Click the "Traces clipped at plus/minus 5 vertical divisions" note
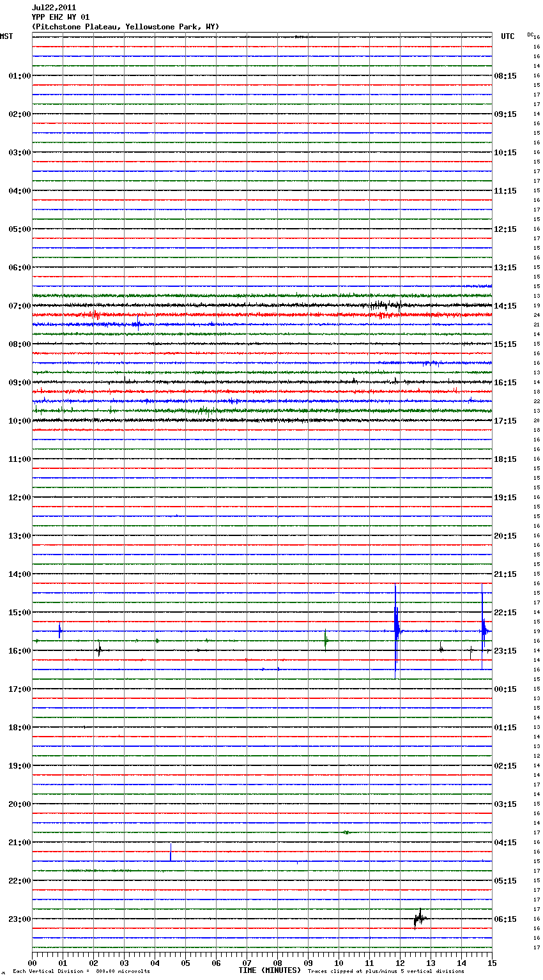The image size is (543, 980). (x=386, y=971)
